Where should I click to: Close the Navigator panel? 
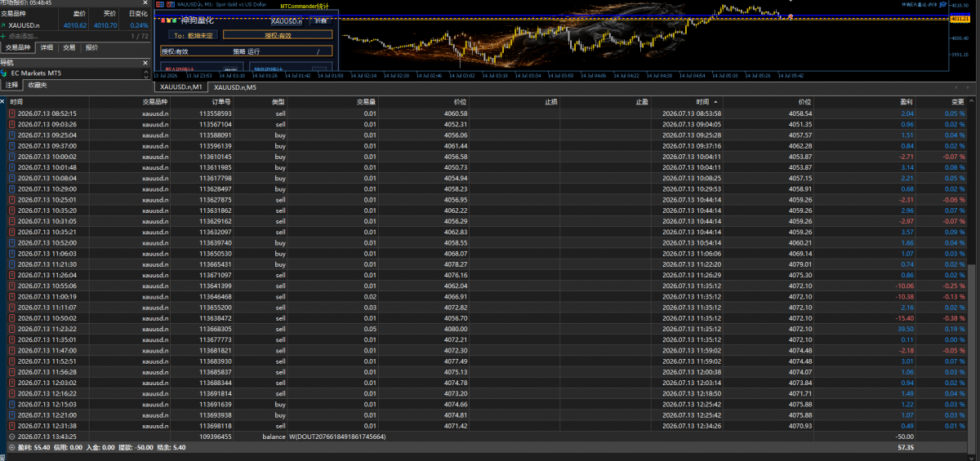[x=145, y=63]
